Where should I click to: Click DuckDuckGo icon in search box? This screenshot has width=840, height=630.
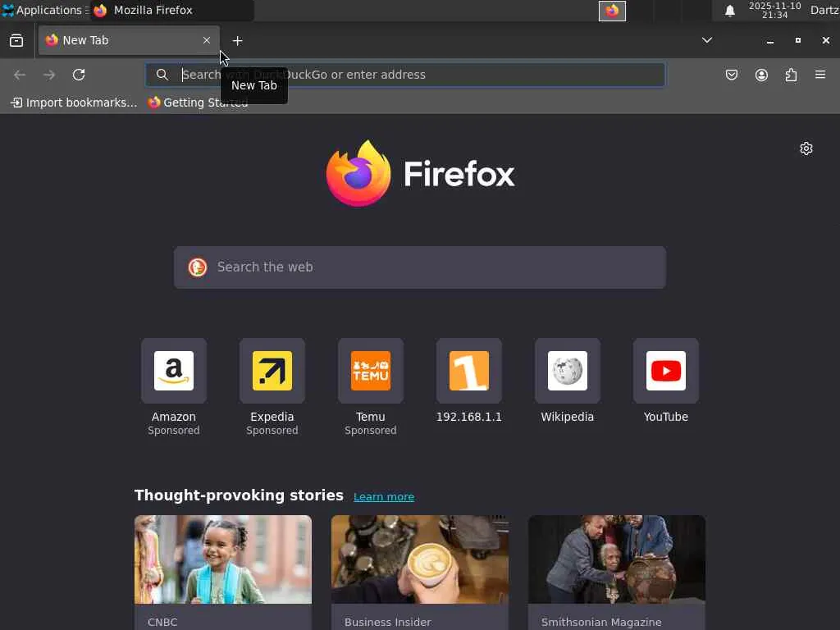(x=198, y=267)
